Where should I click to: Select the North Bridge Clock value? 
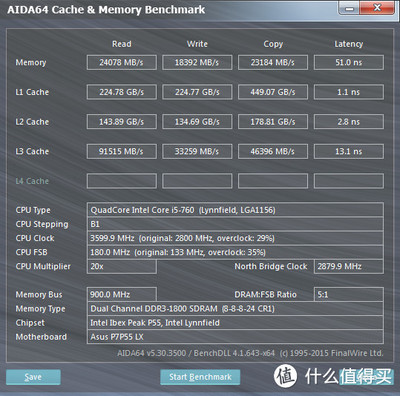click(349, 266)
